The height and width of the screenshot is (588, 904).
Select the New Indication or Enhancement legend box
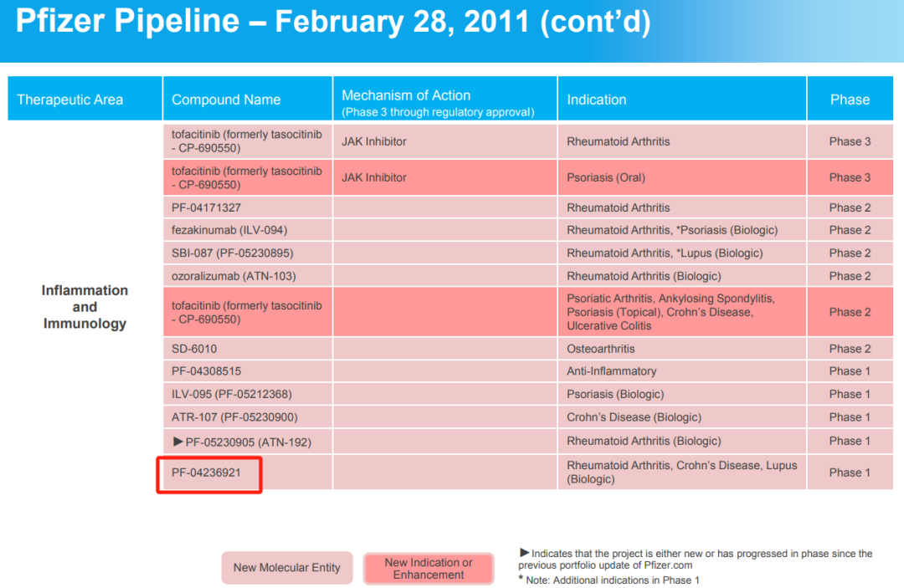(429, 569)
